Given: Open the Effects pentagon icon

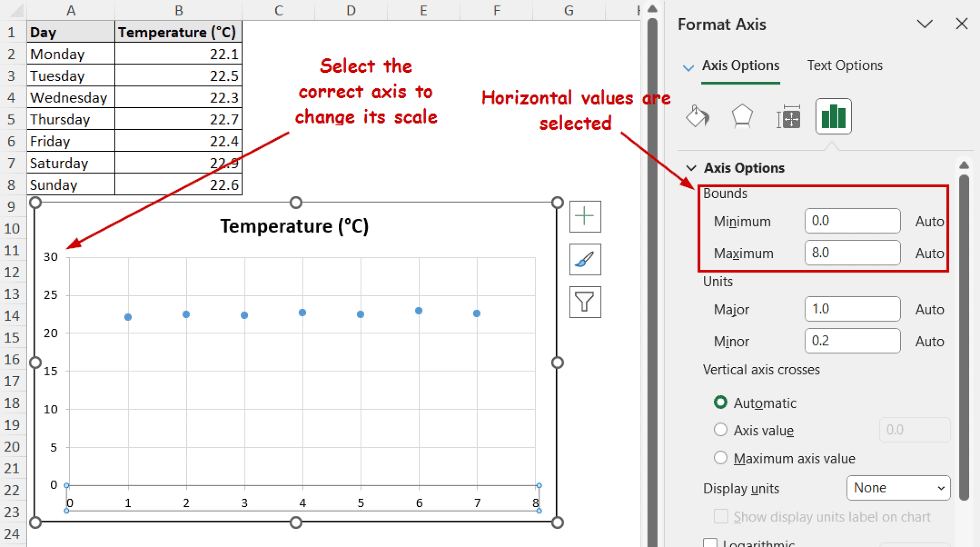Looking at the screenshot, I should [x=741, y=116].
